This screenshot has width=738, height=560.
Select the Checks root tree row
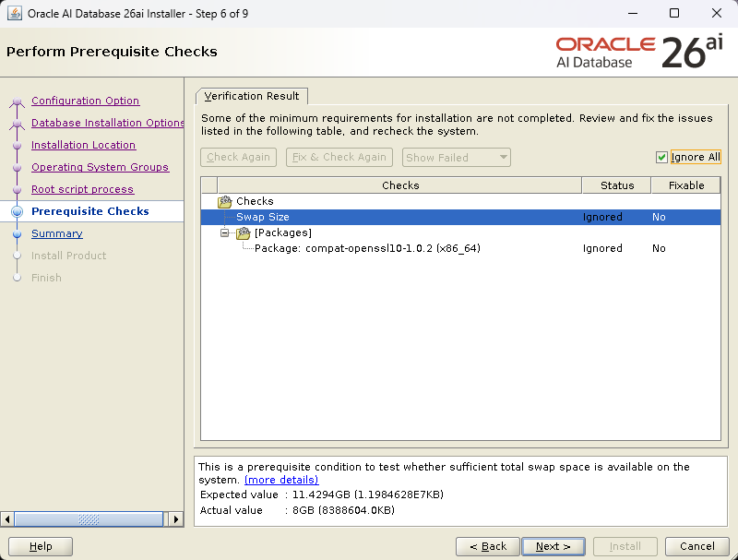click(460, 201)
